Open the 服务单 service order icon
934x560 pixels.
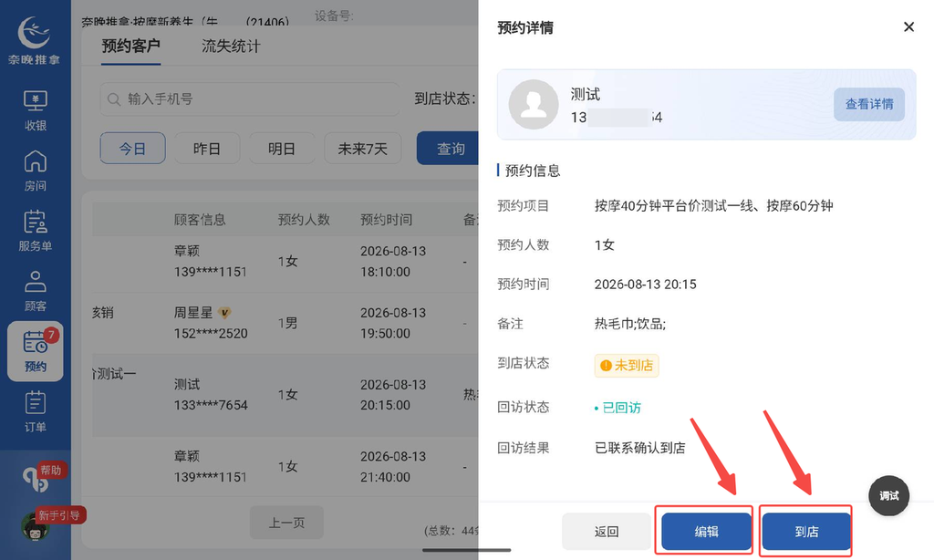pos(36,231)
